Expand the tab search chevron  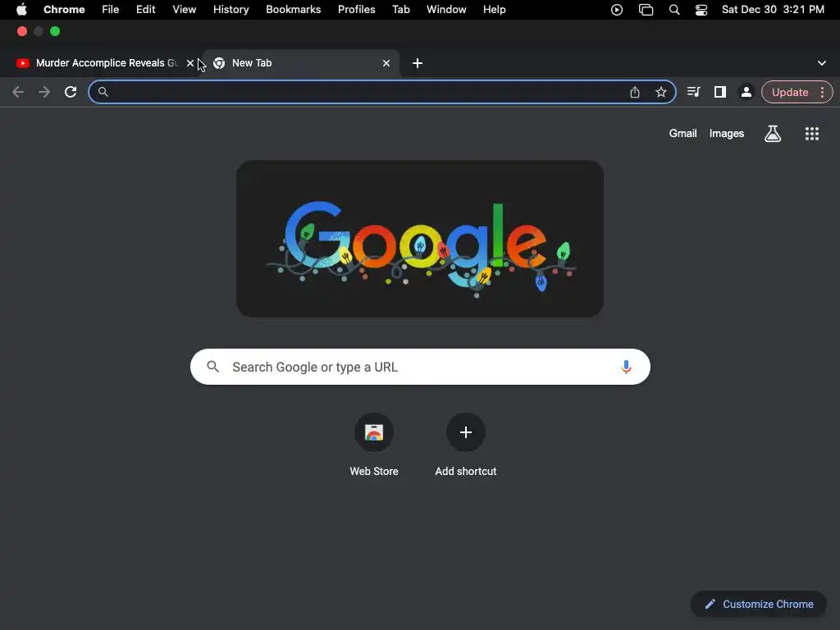(x=822, y=63)
